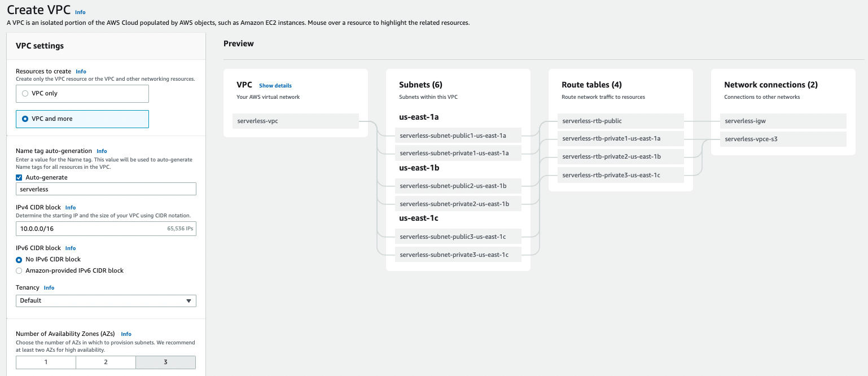Select 1 Availability Zone
The image size is (868, 376).
[46, 362]
